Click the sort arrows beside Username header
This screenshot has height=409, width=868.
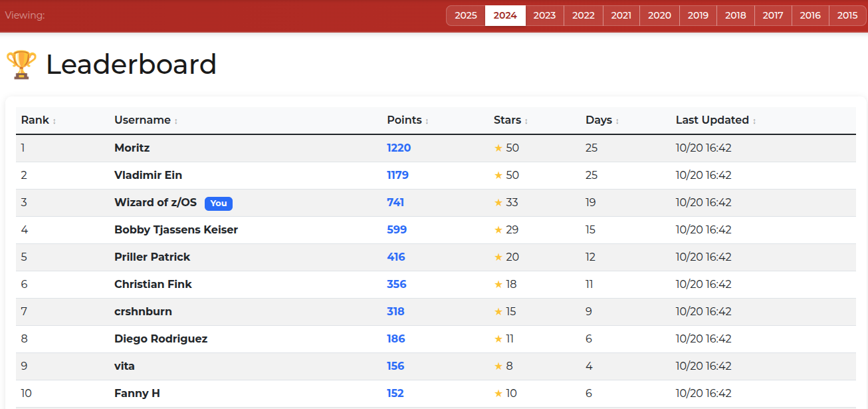coord(176,121)
